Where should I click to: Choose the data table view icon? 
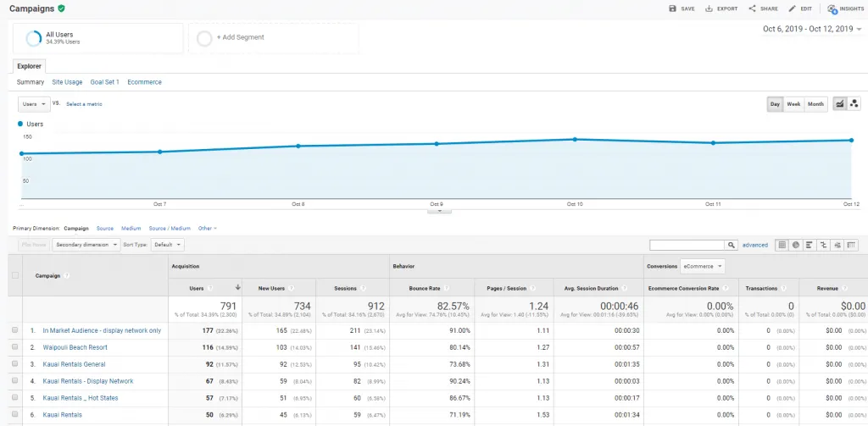pyautogui.click(x=782, y=245)
